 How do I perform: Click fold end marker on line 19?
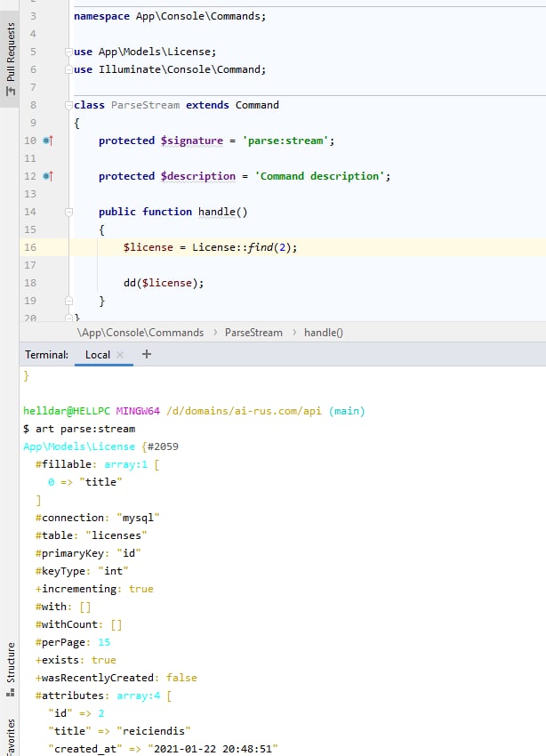tap(68, 301)
